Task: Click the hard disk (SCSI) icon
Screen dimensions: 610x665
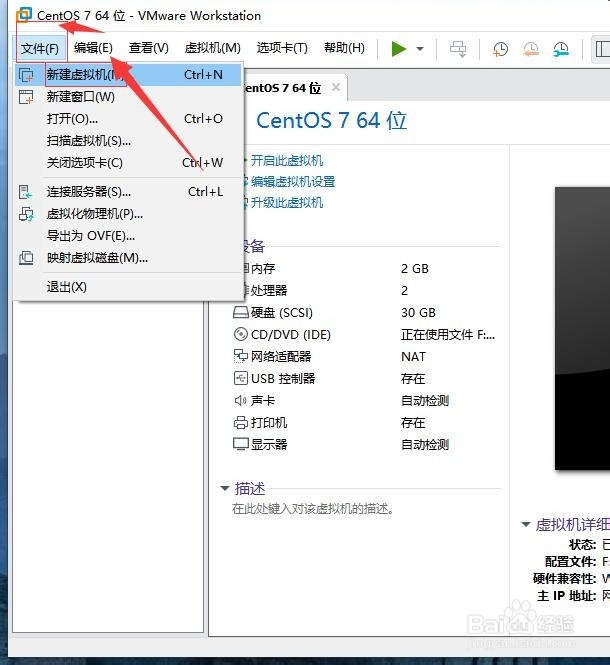Action: click(x=241, y=313)
